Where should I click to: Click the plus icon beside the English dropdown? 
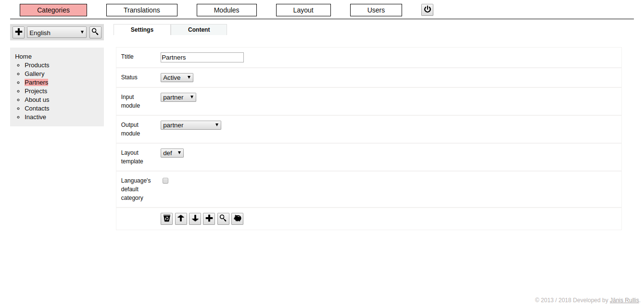coord(19,32)
